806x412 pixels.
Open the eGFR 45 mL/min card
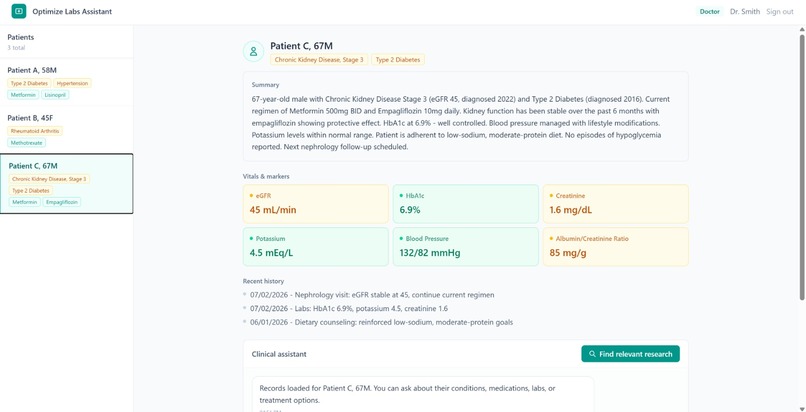[x=316, y=204]
